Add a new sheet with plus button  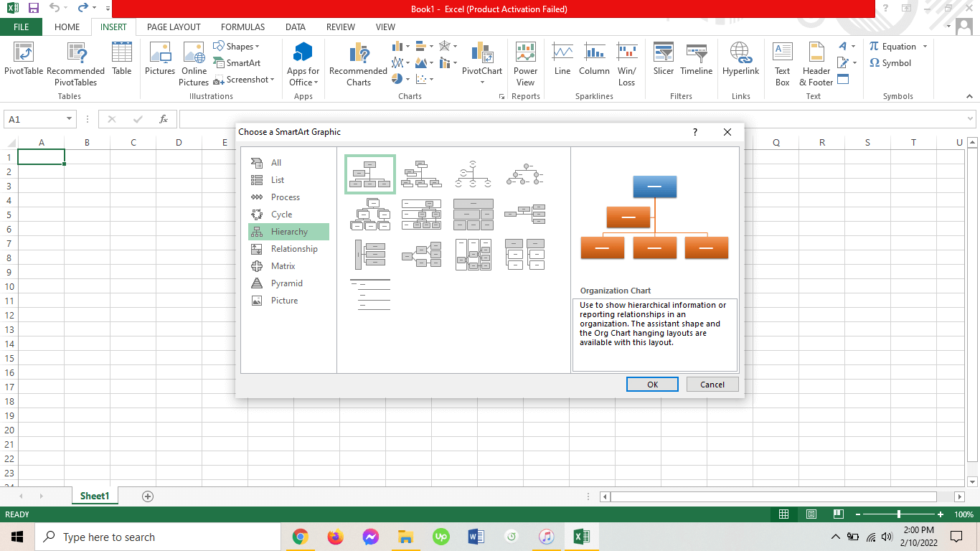pyautogui.click(x=148, y=496)
